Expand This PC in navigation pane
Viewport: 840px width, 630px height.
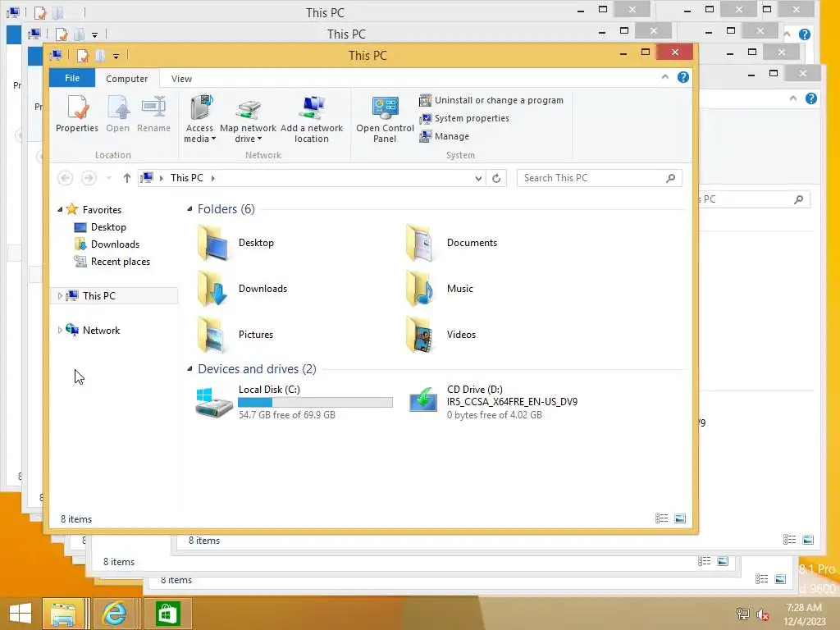60,295
